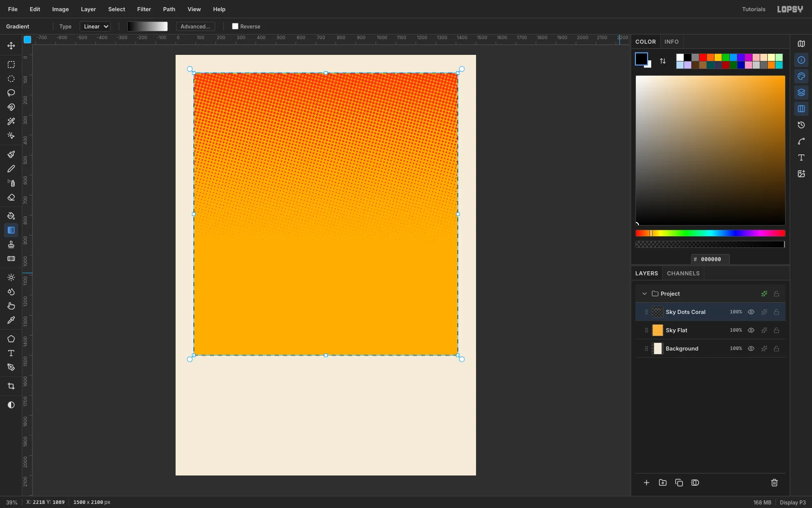The height and width of the screenshot is (508, 812).
Task: Select the Text tool in left toolbar
Action: point(11,353)
